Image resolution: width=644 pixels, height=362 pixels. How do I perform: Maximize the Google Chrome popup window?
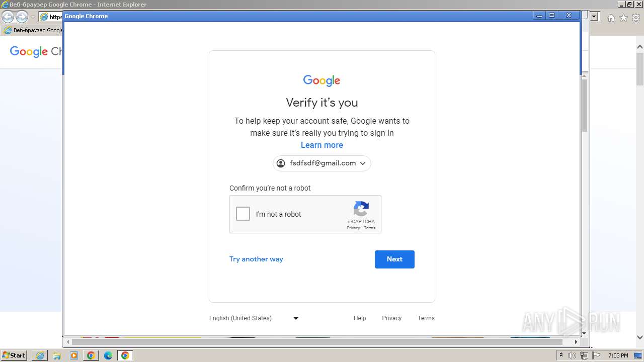point(552,16)
